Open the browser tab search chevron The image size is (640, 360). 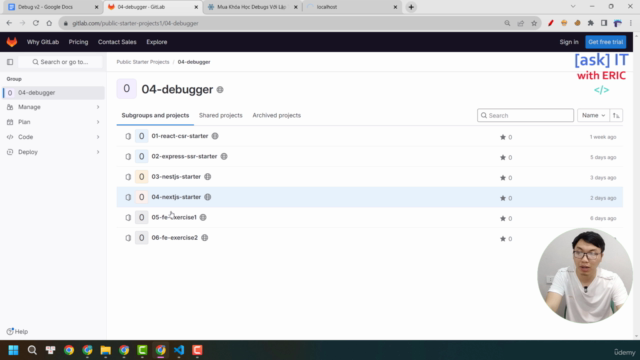coord(573,7)
